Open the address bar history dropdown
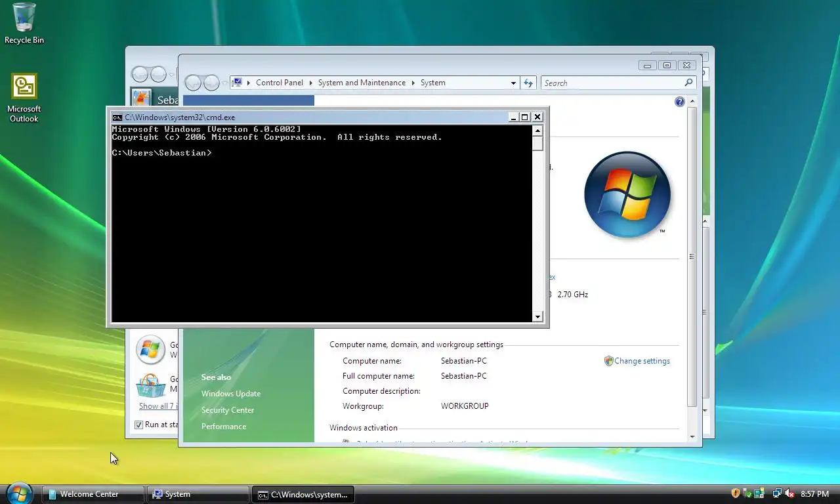 tap(513, 83)
